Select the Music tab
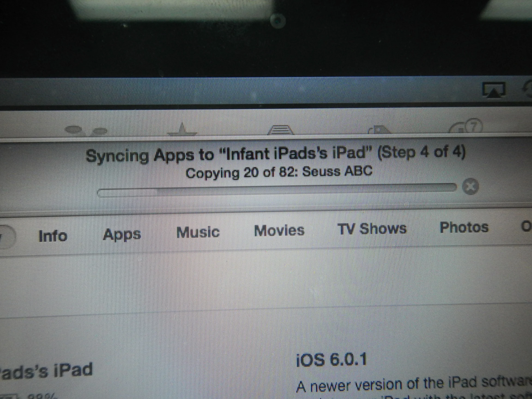532x399 pixels. pyautogui.click(x=198, y=232)
